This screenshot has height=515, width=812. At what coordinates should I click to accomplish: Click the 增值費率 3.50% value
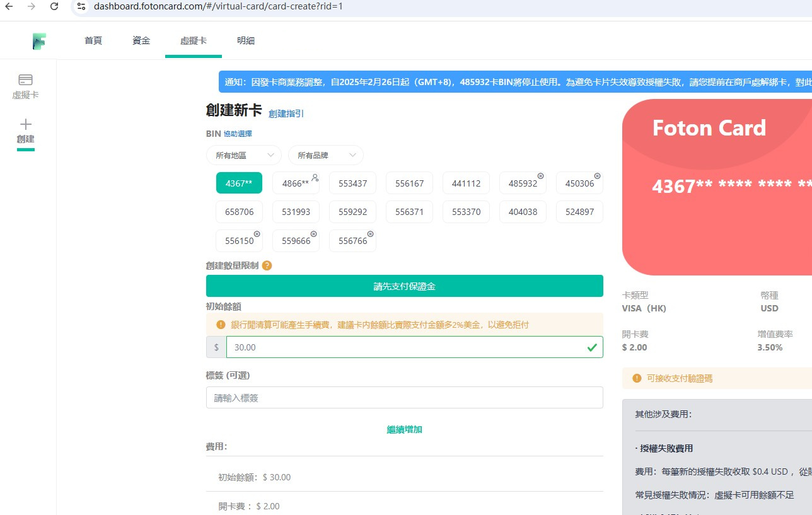(770, 347)
